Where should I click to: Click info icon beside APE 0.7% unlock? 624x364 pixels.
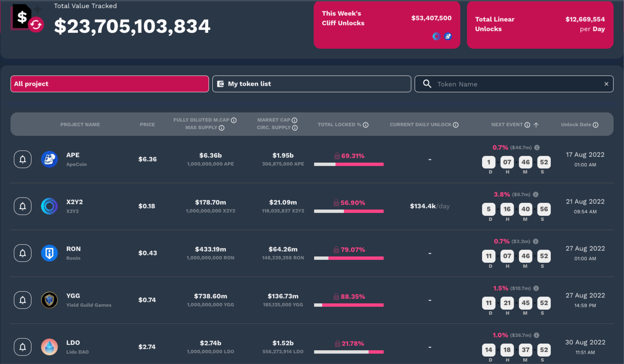click(x=537, y=148)
